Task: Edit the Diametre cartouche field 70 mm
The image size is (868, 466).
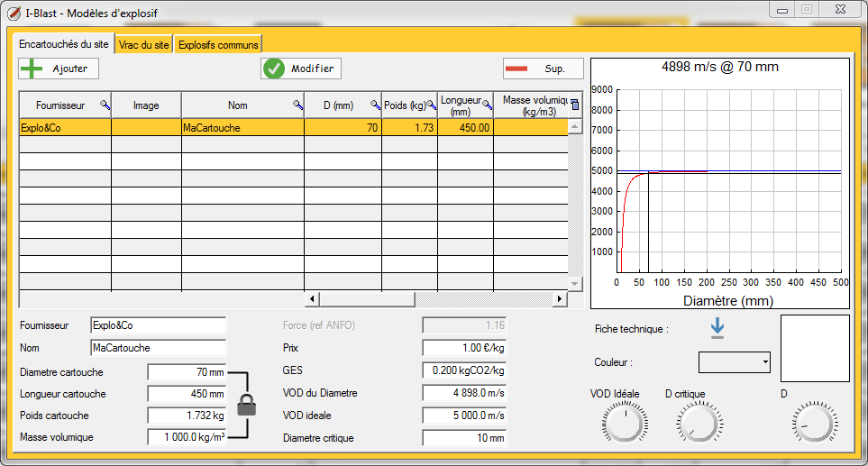Action: tap(187, 372)
